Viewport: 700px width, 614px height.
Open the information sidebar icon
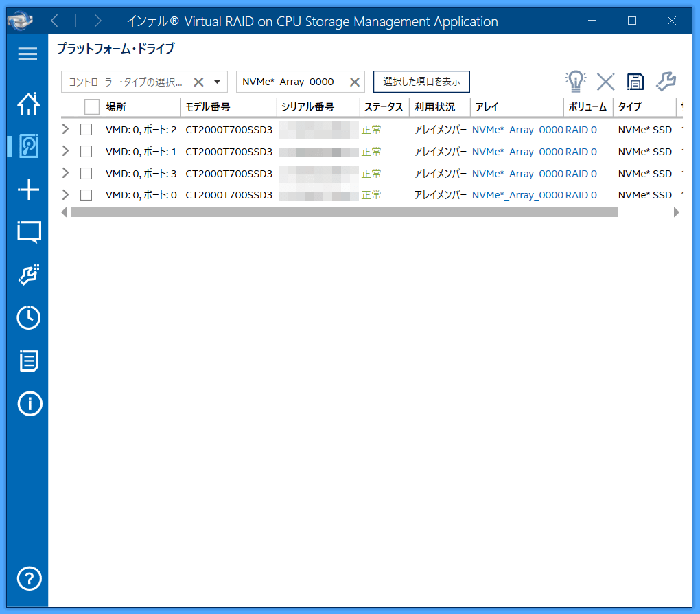tap(30, 404)
